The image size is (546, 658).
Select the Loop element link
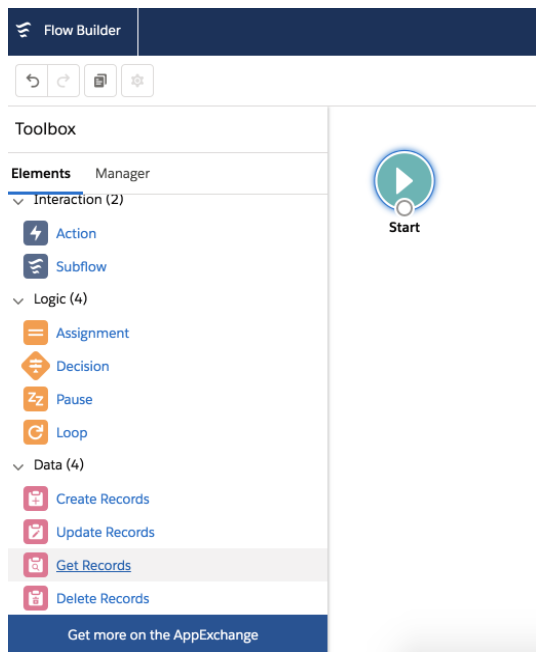click(x=72, y=433)
